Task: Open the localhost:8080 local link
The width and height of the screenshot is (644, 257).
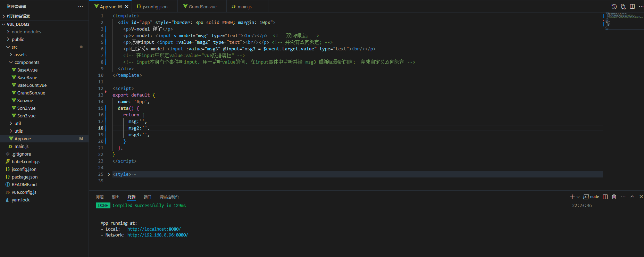Action: (x=154, y=229)
